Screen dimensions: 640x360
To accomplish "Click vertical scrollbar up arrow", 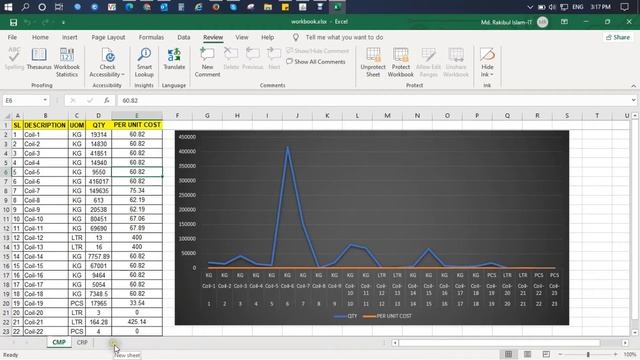I will pyautogui.click(x=635, y=116).
